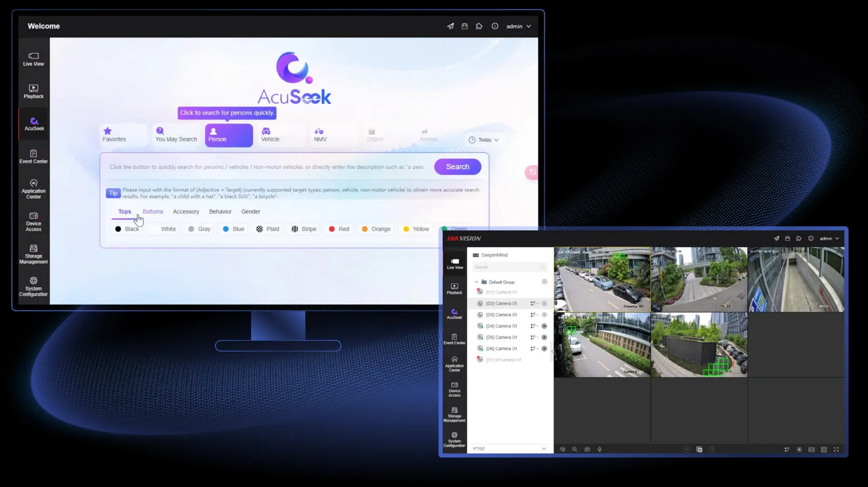This screenshot has height=487, width=868.
Task: Collapse the Default Group camera tree
Action: pyautogui.click(x=477, y=282)
